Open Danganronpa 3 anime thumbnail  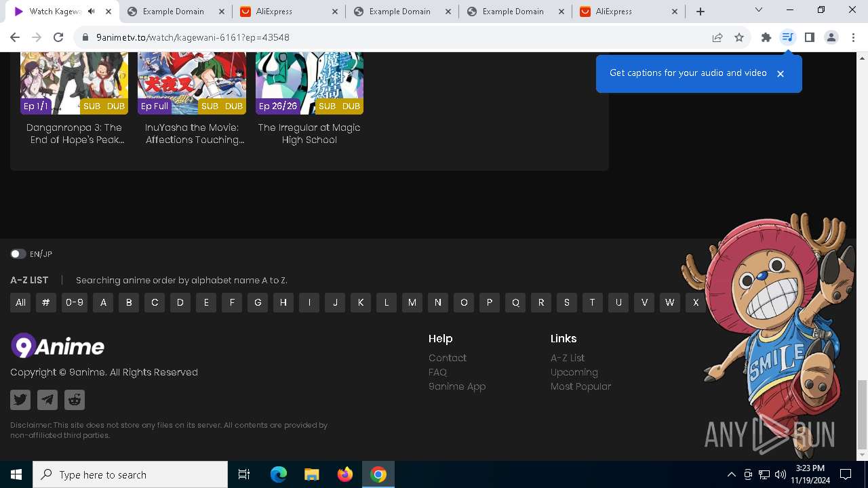(75, 83)
